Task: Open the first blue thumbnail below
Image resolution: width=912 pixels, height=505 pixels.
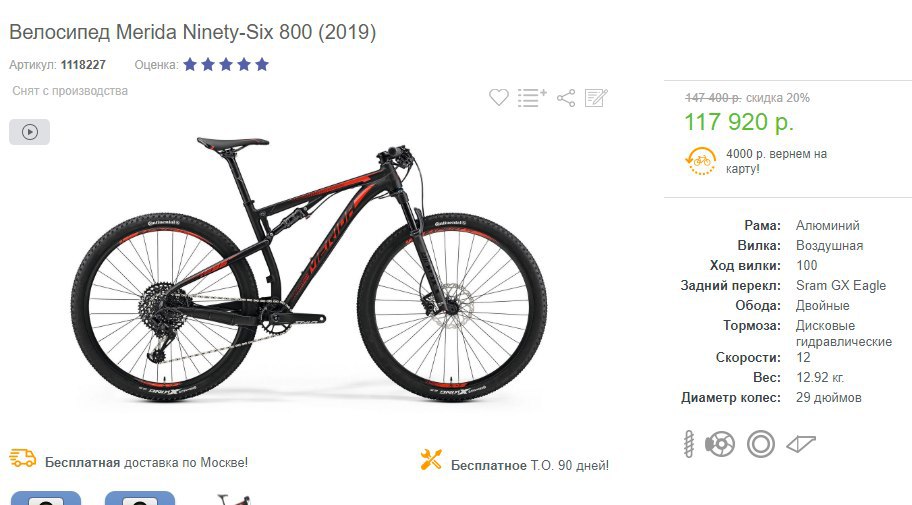Action: click(x=46, y=498)
